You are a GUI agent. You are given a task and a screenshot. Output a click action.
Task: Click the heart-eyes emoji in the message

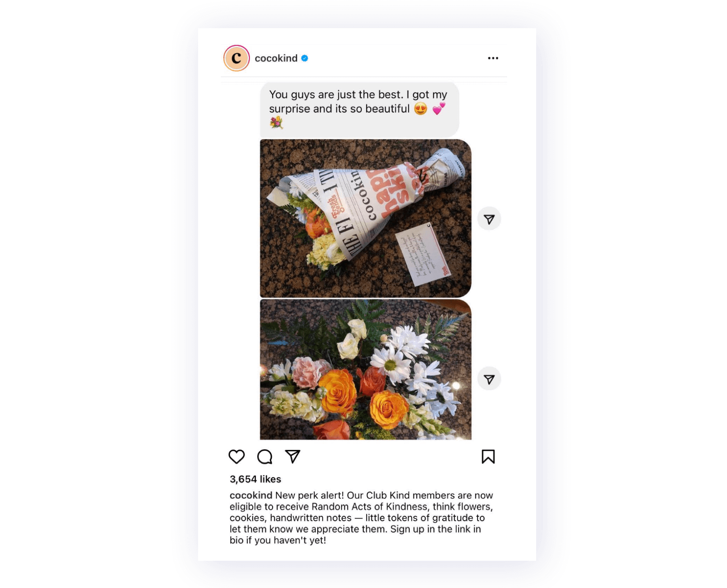pyautogui.click(x=421, y=109)
